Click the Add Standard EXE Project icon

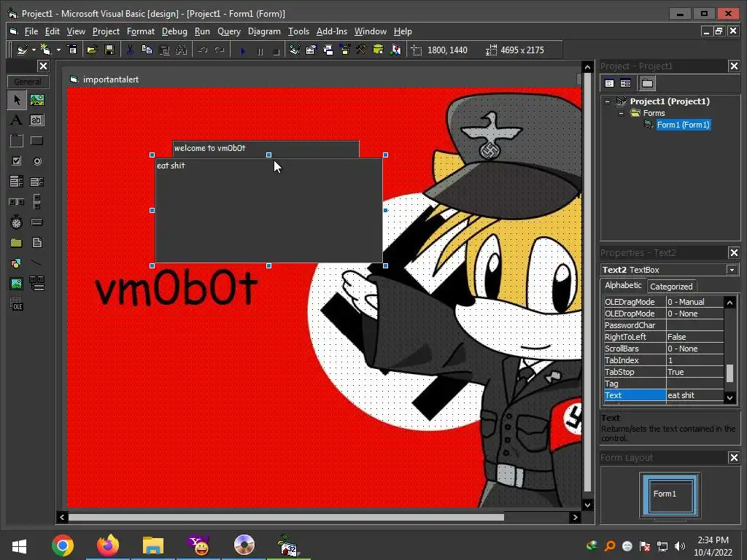22,50
